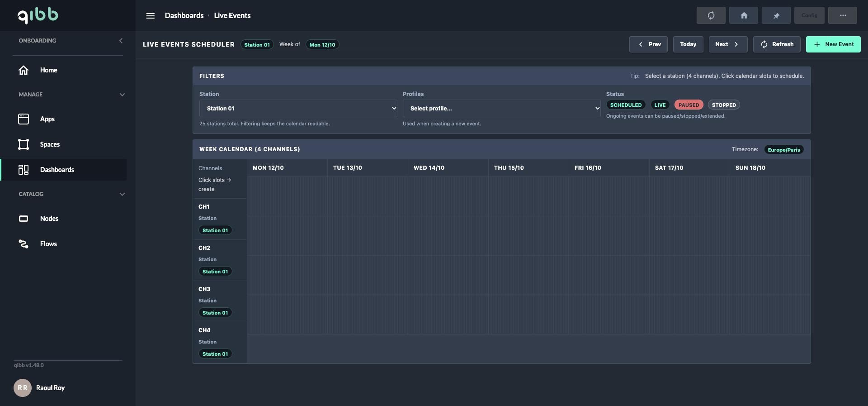Collapse the MANAGE section
Image resolution: width=868 pixels, height=406 pixels.
click(122, 95)
